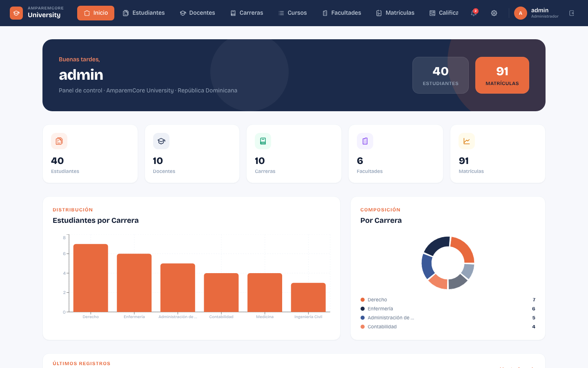Navigate to Facultades in the navbar
The image size is (588, 368).
coord(341,13)
